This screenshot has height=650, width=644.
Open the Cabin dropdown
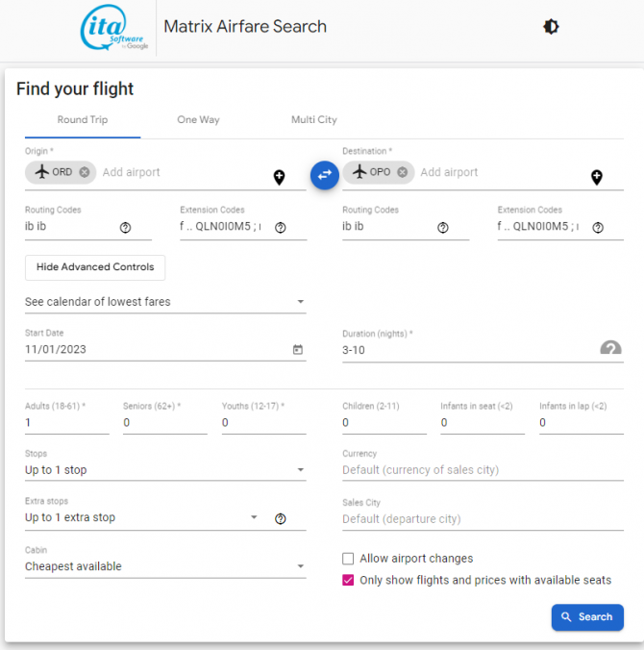pyautogui.click(x=165, y=566)
